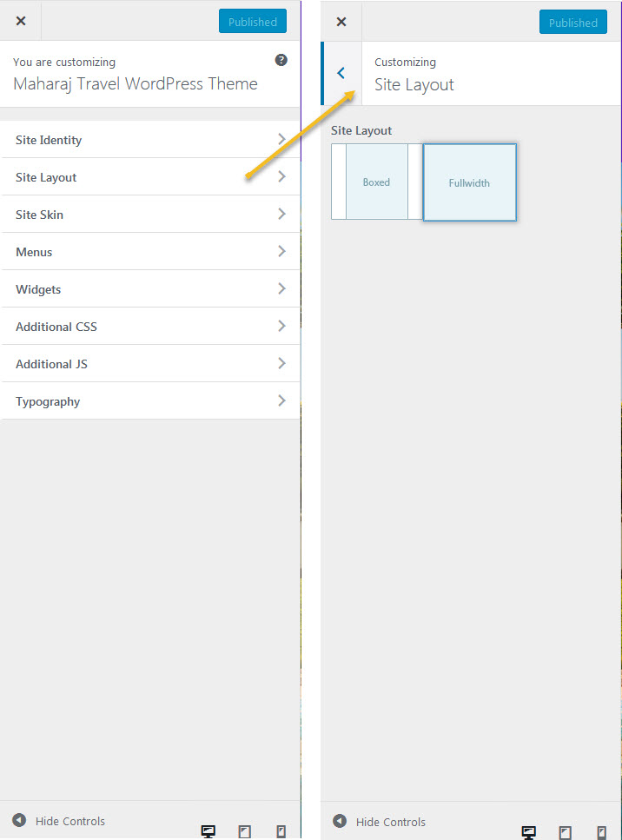The height and width of the screenshot is (840, 622).
Task: Open the Menus section
Action: coord(150,252)
